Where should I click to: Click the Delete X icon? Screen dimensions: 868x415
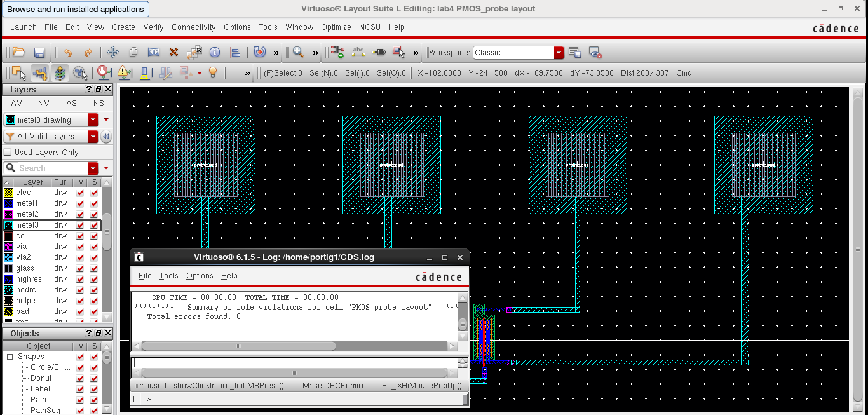[173, 53]
